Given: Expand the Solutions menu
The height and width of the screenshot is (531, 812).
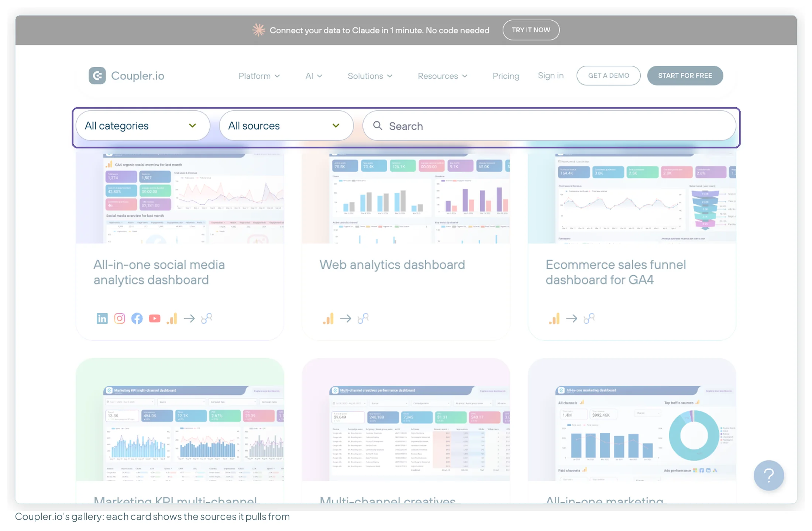Looking at the screenshot, I should (370, 76).
